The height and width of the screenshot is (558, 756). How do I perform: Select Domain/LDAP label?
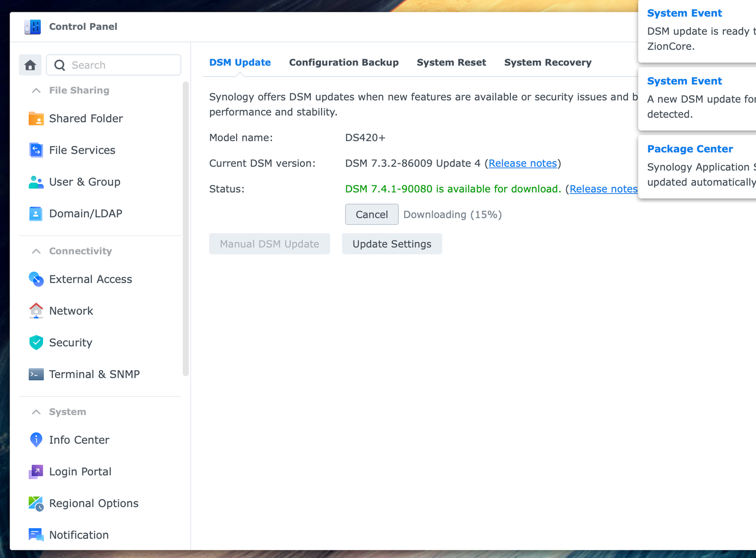(86, 213)
